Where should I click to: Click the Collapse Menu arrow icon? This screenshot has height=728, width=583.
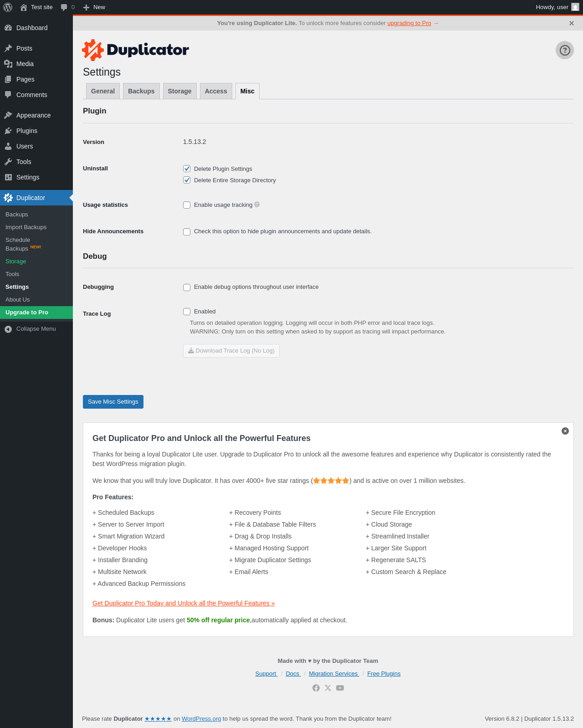click(8, 329)
